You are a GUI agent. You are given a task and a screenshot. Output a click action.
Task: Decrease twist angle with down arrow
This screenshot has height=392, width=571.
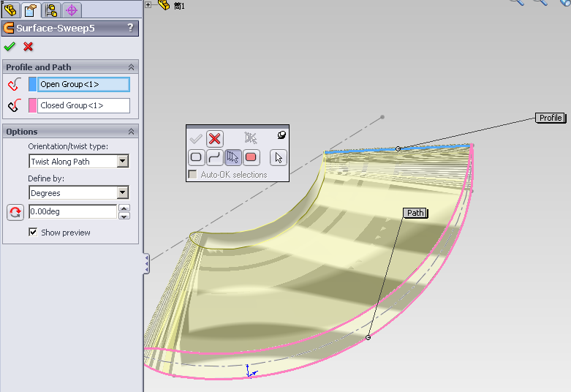pyautogui.click(x=124, y=216)
